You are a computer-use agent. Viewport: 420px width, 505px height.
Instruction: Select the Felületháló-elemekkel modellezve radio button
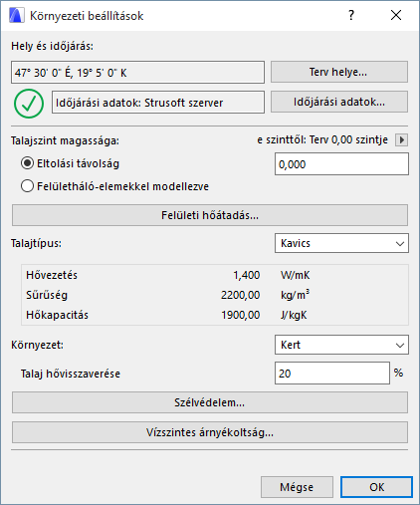pos(27,186)
